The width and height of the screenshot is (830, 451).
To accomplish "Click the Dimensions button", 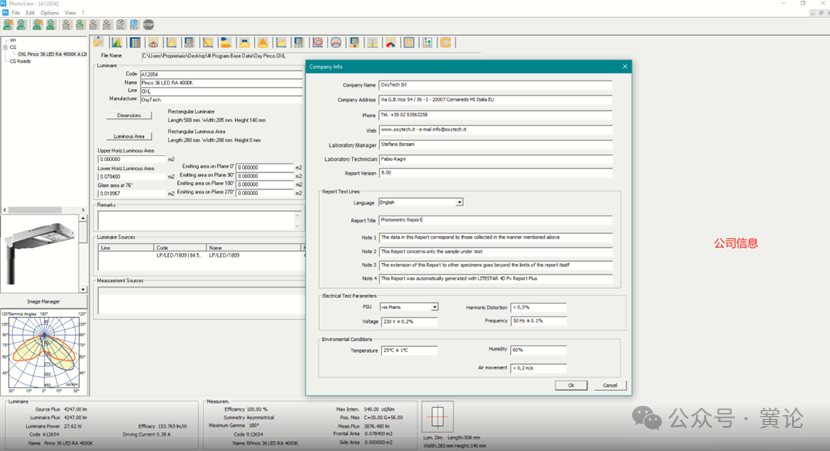I will click(x=129, y=115).
